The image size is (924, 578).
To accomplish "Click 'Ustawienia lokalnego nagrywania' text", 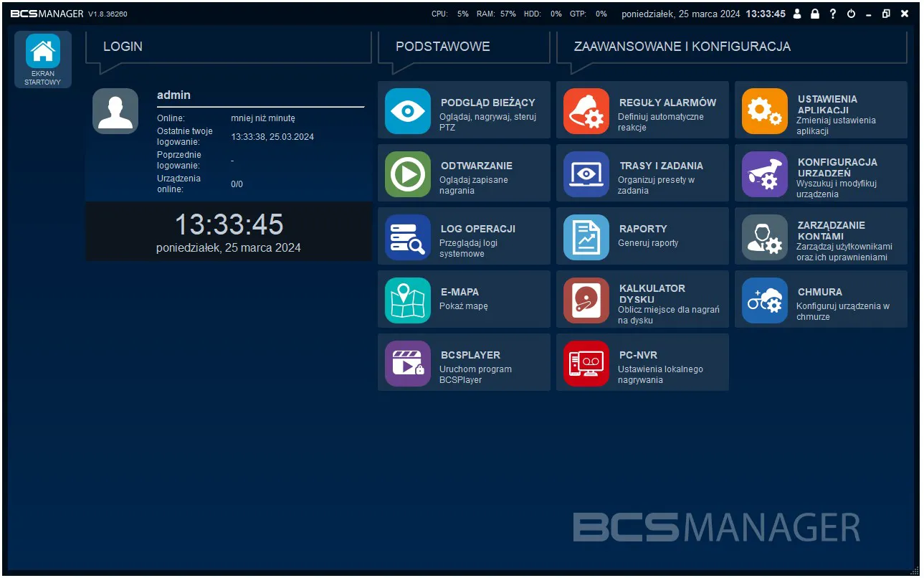I will coord(661,374).
